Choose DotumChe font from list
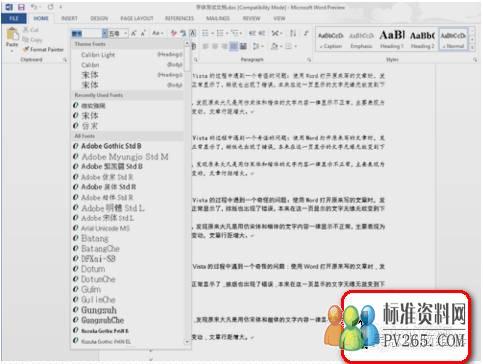 point(128,279)
